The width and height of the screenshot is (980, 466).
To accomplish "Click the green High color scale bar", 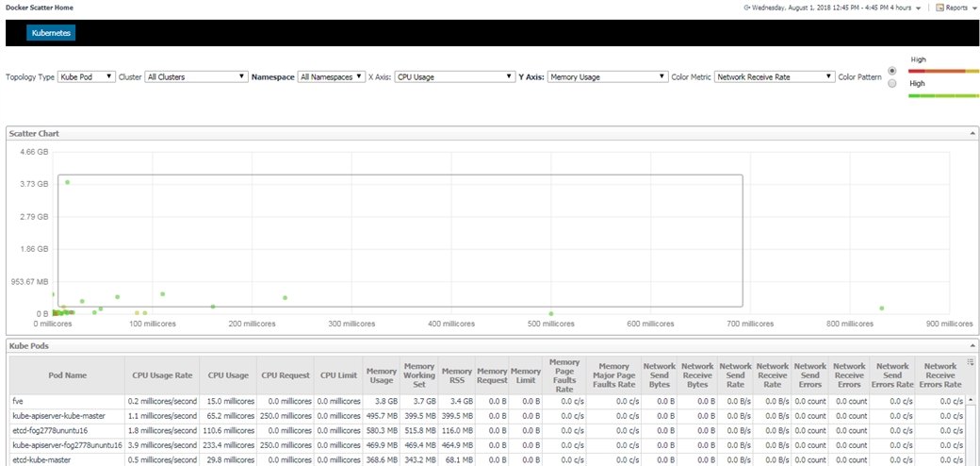I will click(944, 95).
